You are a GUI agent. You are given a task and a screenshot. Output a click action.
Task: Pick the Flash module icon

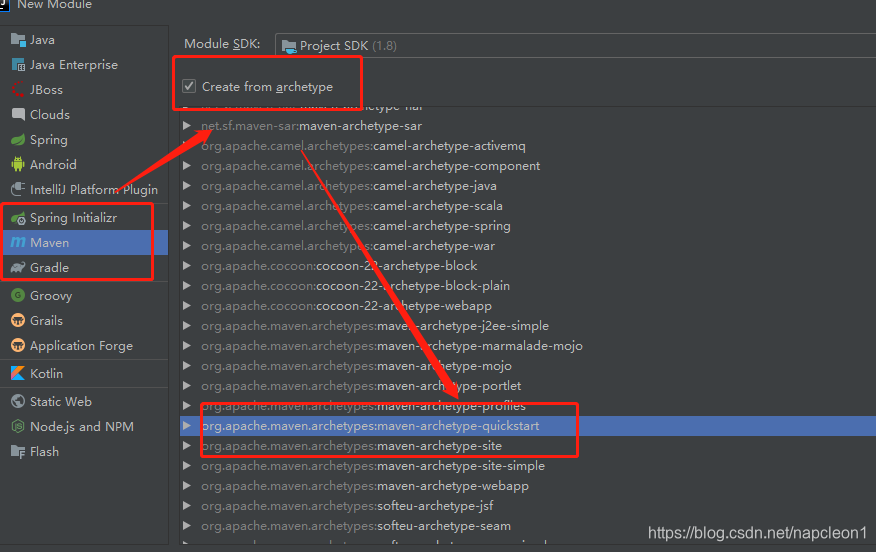[x=18, y=451]
